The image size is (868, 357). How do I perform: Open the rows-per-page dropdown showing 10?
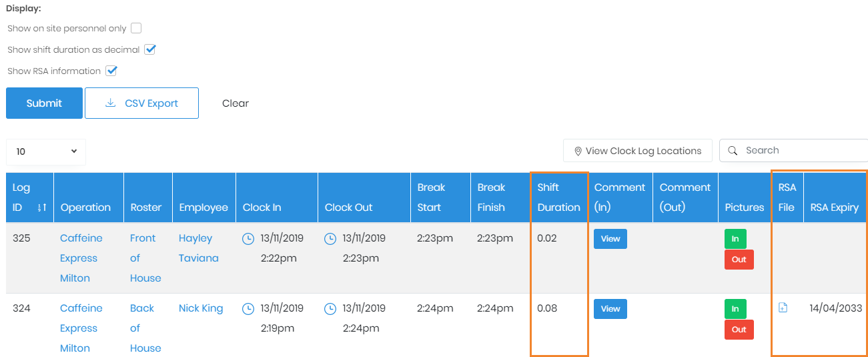[46, 151]
